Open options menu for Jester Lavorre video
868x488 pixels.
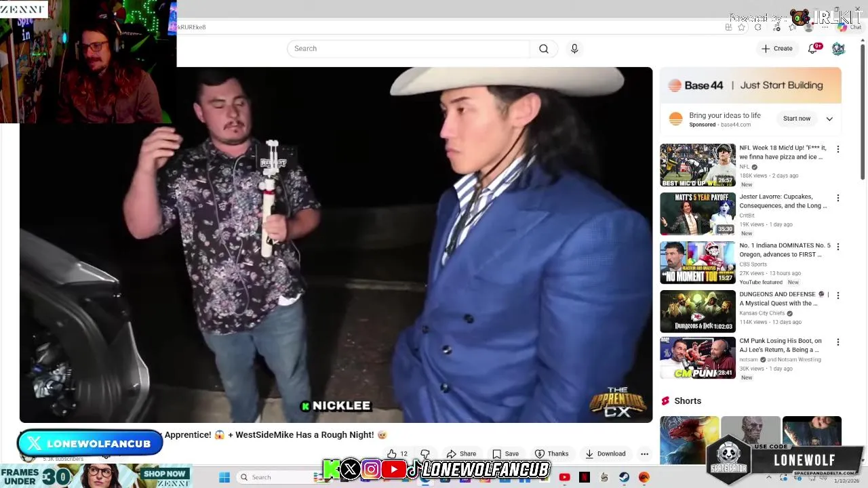(x=837, y=198)
